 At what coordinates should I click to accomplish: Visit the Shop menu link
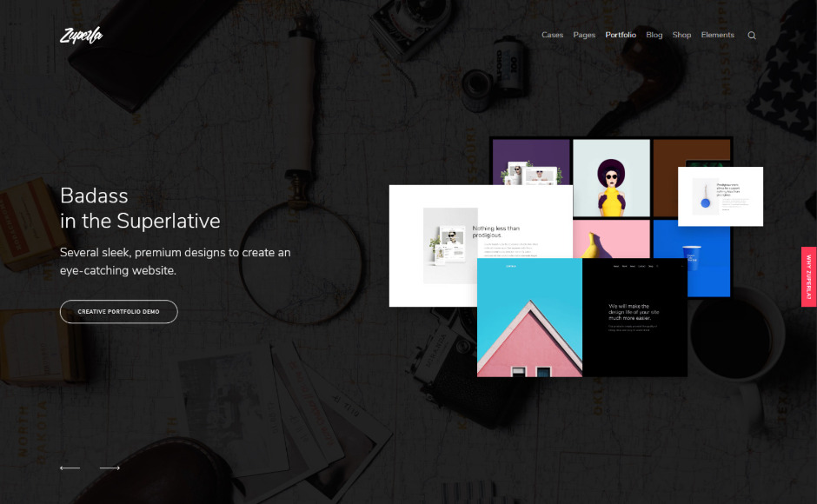pyautogui.click(x=681, y=35)
